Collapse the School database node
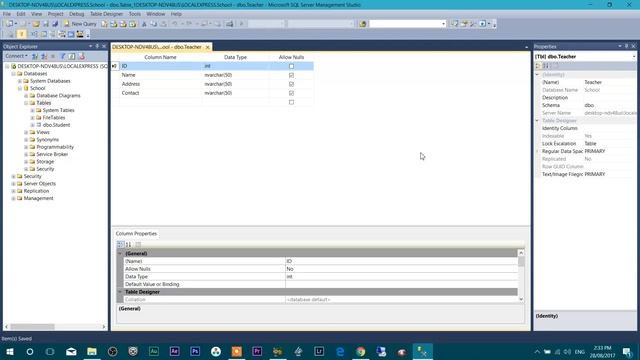This screenshot has width=640, height=360. [20, 88]
